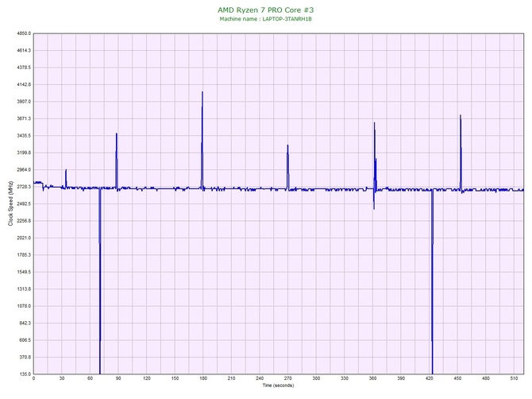Click the 'Machine name : LAPTOP-3TANRH1B' subtitle
The height and width of the screenshot is (399, 532).
[x=266, y=19]
